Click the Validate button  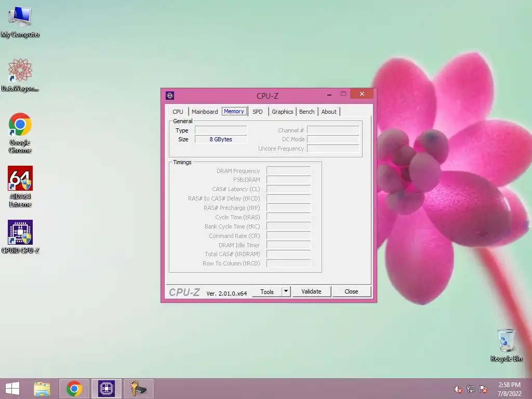(312, 292)
